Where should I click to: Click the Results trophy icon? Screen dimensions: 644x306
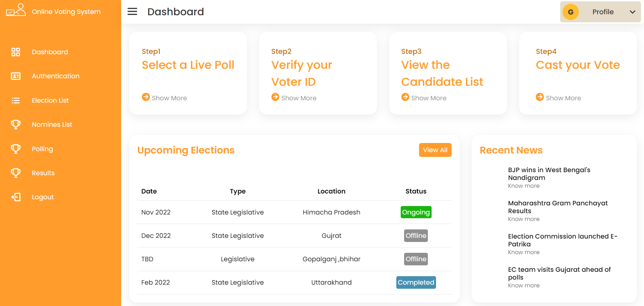16,173
